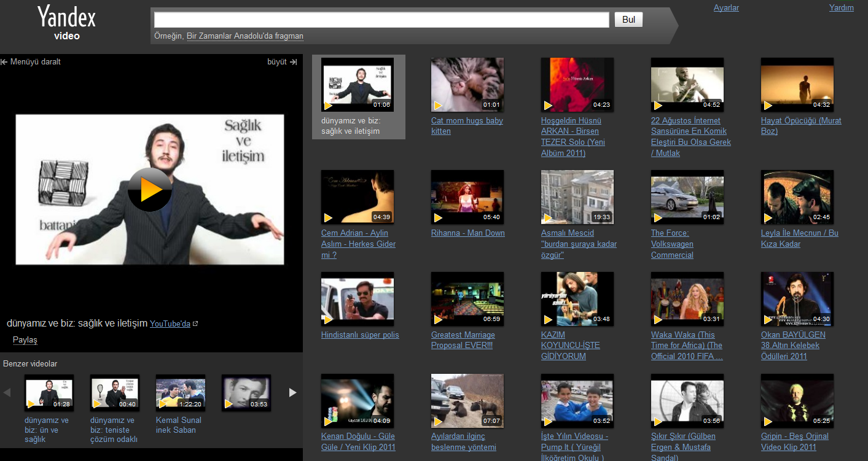Use example query 'Bir Zamanlar Anadolu'da fragman'
The height and width of the screenshot is (461, 868).
point(245,36)
